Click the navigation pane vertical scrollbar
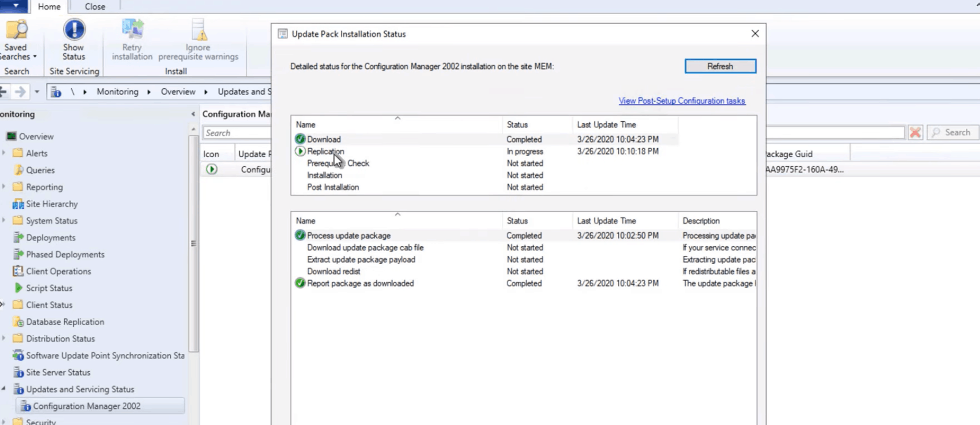The height and width of the screenshot is (425, 980). tap(193, 243)
